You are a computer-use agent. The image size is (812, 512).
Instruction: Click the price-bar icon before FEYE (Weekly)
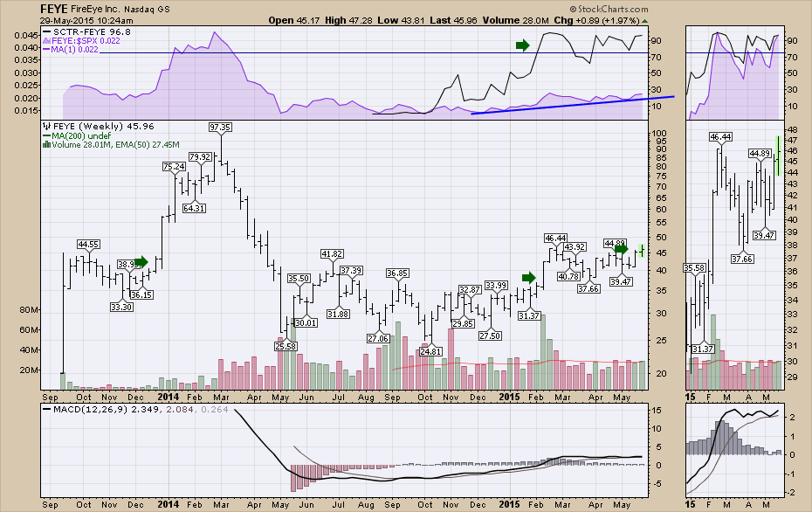pos(47,126)
